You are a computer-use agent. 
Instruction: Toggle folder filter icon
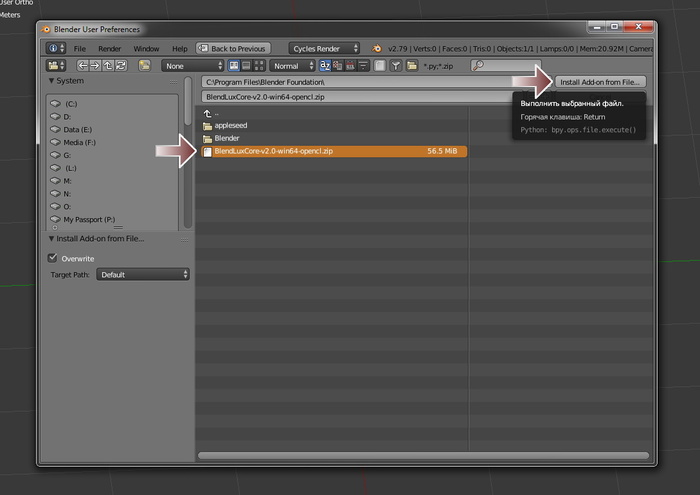pos(411,66)
